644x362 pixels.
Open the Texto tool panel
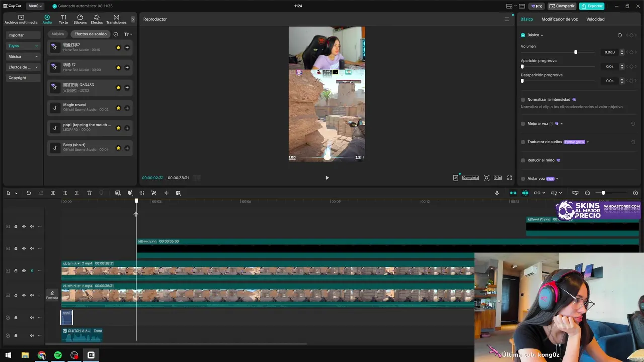point(63,19)
